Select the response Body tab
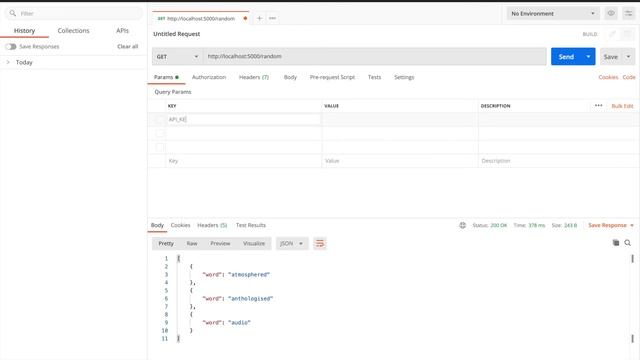640x360 pixels. pyautogui.click(x=157, y=225)
